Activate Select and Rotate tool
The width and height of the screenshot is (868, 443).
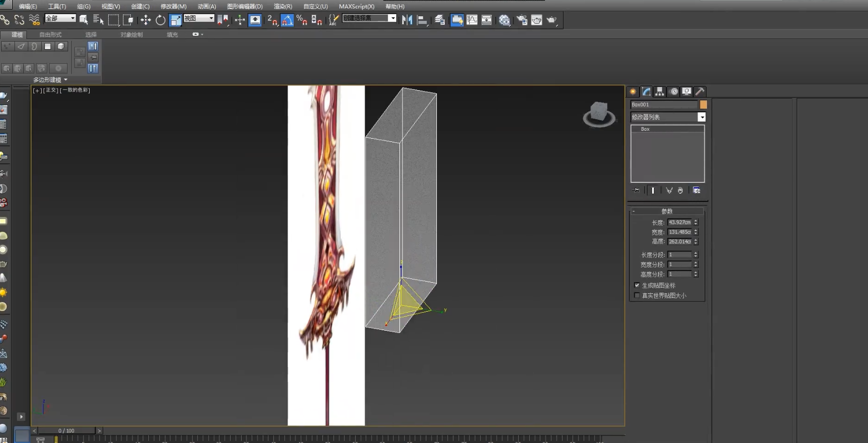160,20
